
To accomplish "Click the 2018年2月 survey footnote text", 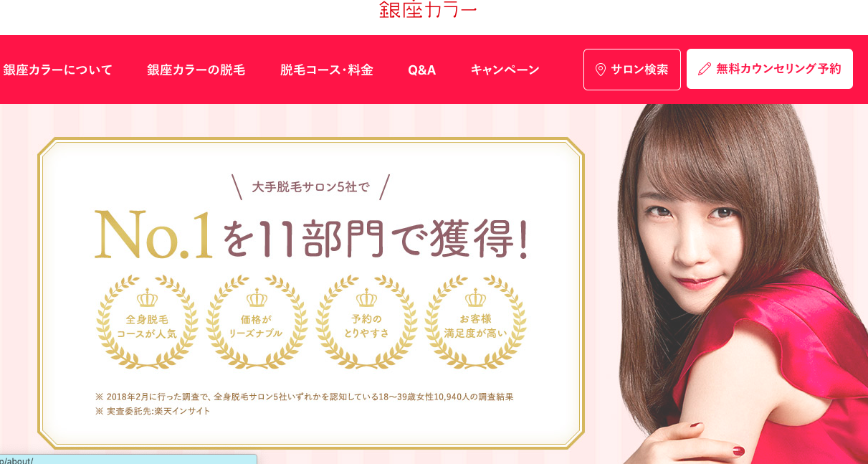I will [x=304, y=396].
